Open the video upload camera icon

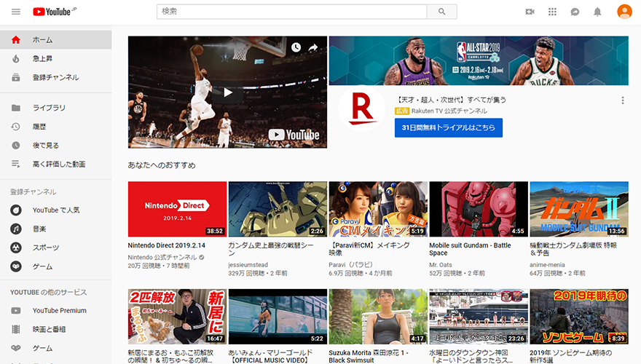click(530, 12)
